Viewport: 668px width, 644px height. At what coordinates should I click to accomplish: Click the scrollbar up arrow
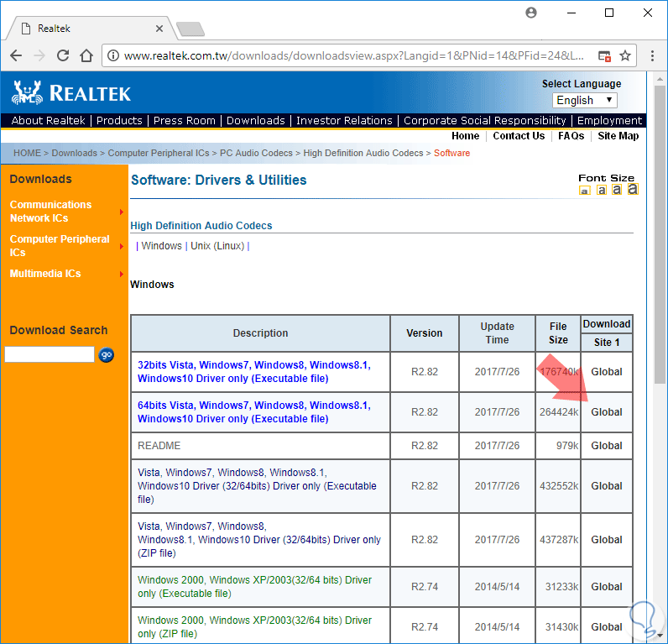(x=660, y=80)
